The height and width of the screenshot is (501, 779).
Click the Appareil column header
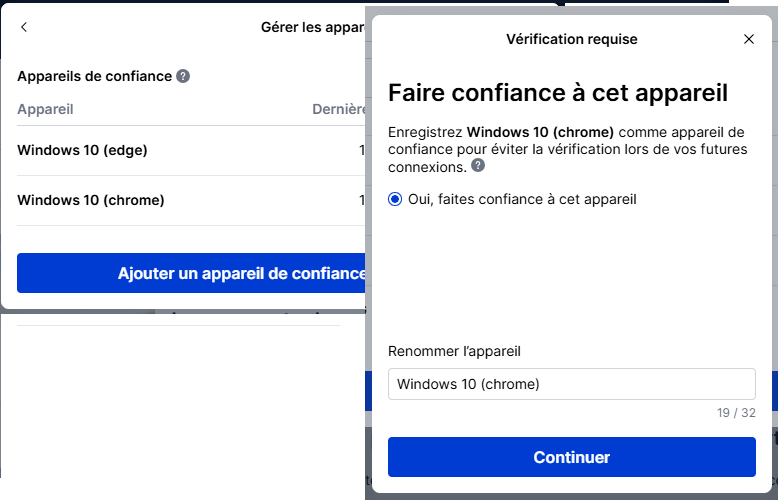tap(45, 109)
